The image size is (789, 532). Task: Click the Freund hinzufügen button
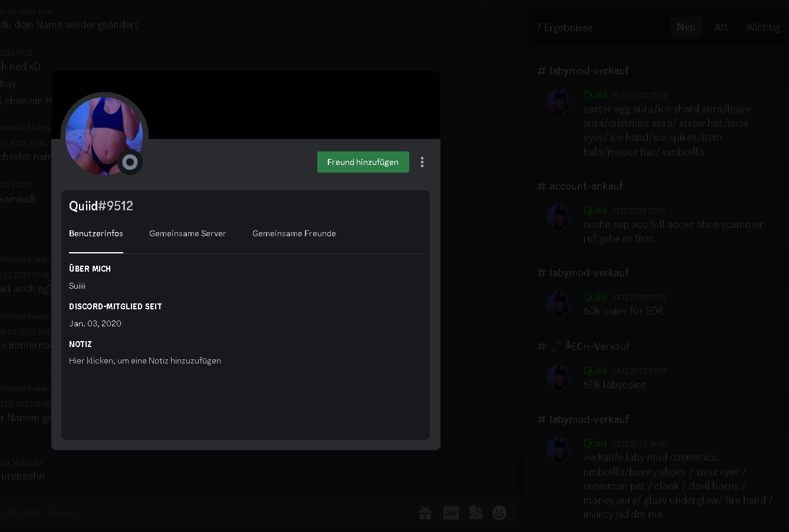363,162
